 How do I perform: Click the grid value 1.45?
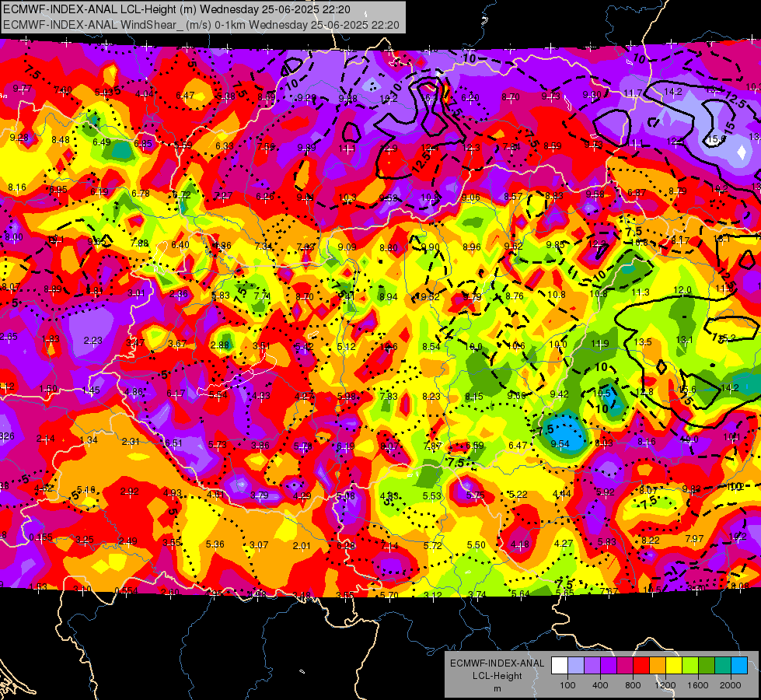(x=91, y=390)
